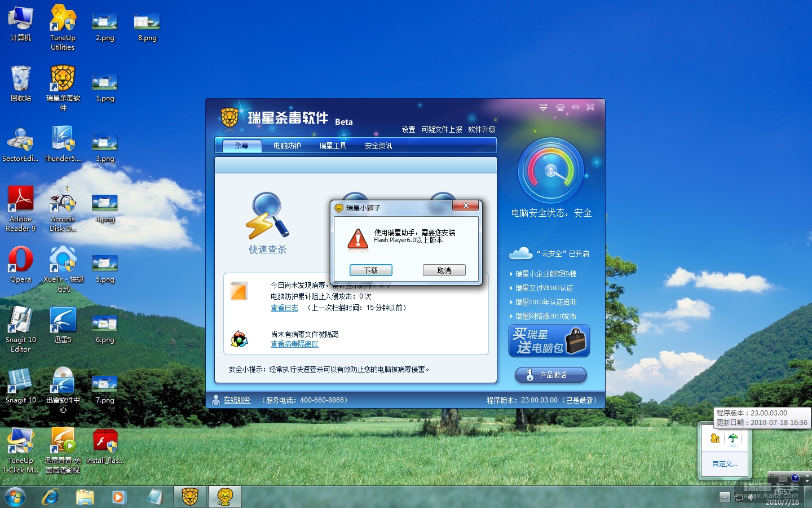Launch TuneUp Utilities from the desktop
Screen dimensions: 812x508
[x=63, y=27]
